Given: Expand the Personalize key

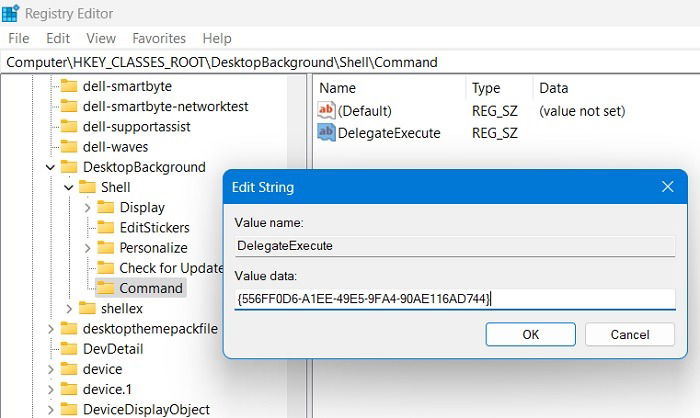Looking at the screenshot, I should (88, 247).
